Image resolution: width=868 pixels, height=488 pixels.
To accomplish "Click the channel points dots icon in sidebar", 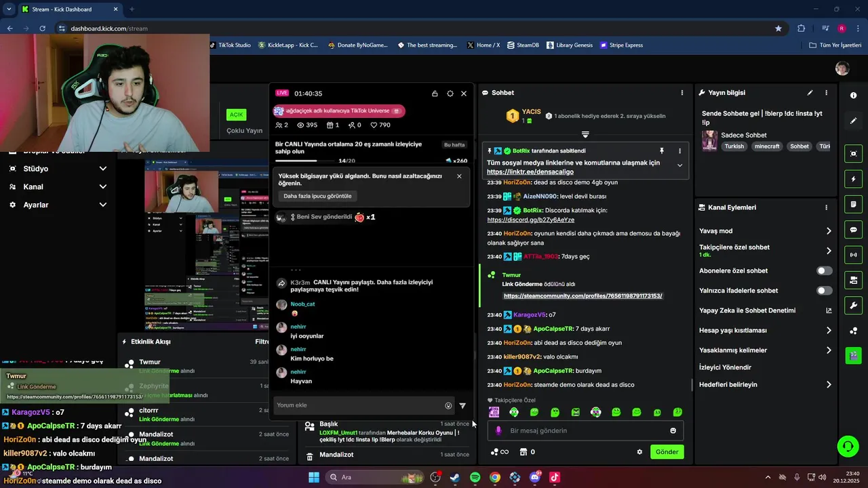I will point(854,331).
